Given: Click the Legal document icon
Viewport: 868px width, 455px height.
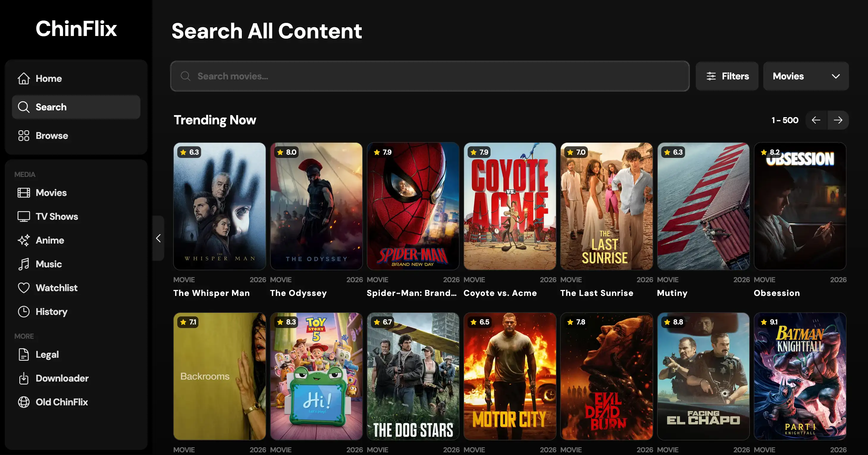Looking at the screenshot, I should (x=23, y=355).
